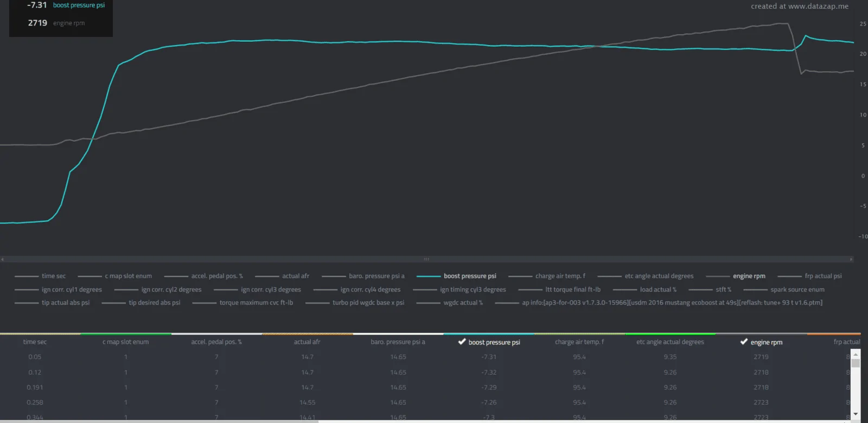The image size is (868, 423).
Task: Click the ap info legend entry
Action: 659,302
